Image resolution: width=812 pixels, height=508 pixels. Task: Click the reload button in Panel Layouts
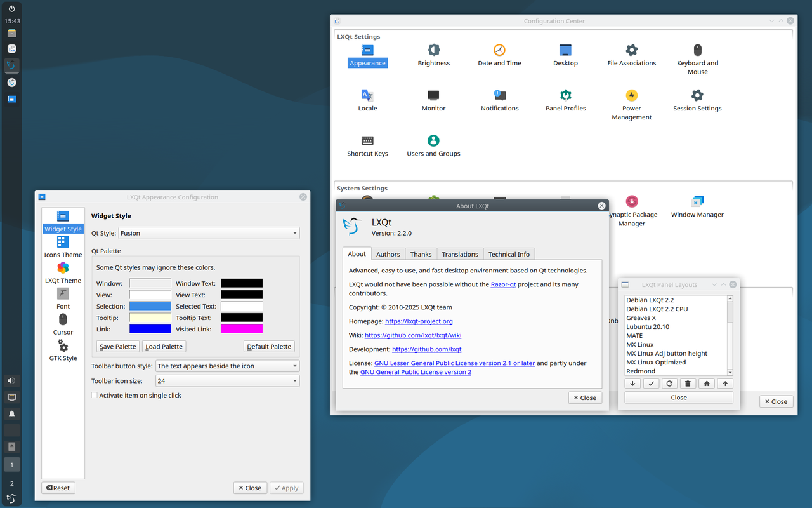(669, 384)
